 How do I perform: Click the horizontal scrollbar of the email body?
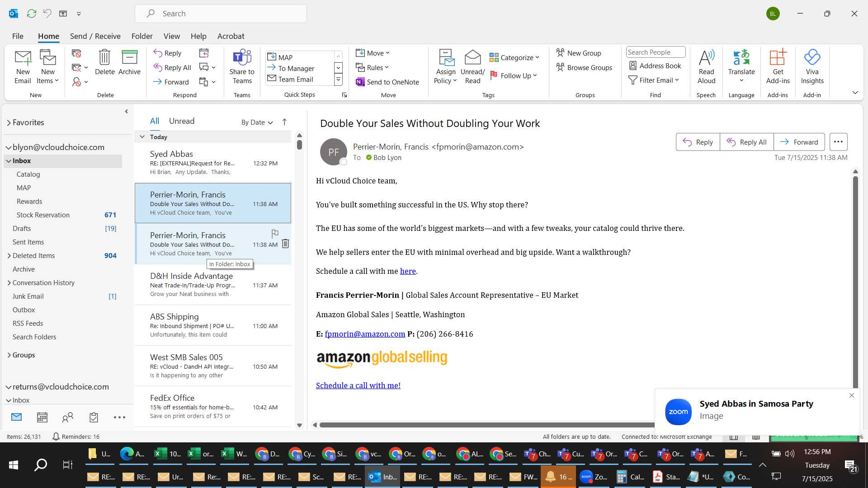[x=486, y=425]
